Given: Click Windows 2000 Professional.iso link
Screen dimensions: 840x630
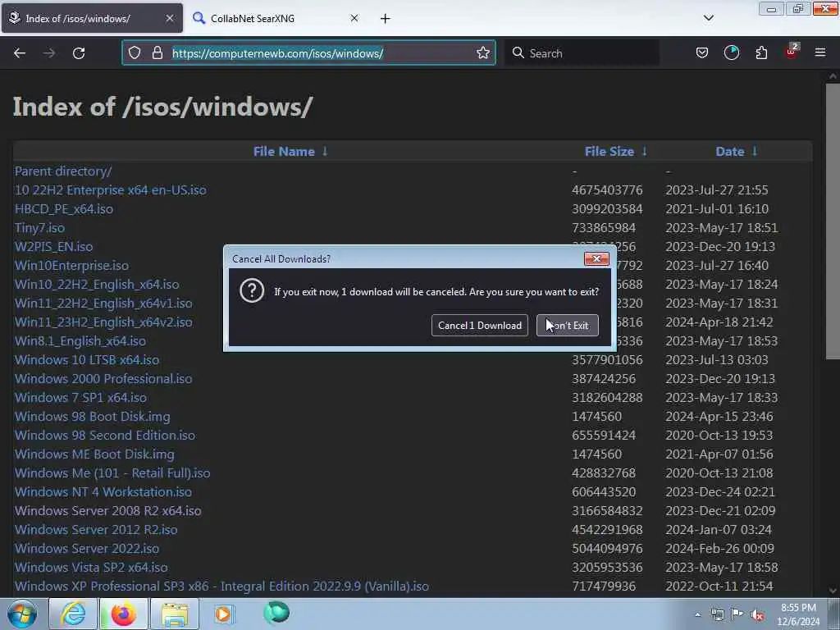Looking at the screenshot, I should [103, 379].
